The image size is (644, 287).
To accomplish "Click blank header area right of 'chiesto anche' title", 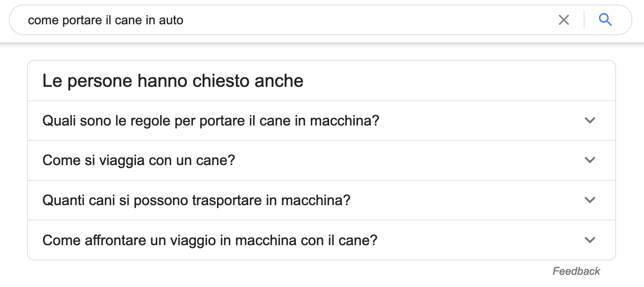I will (450, 81).
